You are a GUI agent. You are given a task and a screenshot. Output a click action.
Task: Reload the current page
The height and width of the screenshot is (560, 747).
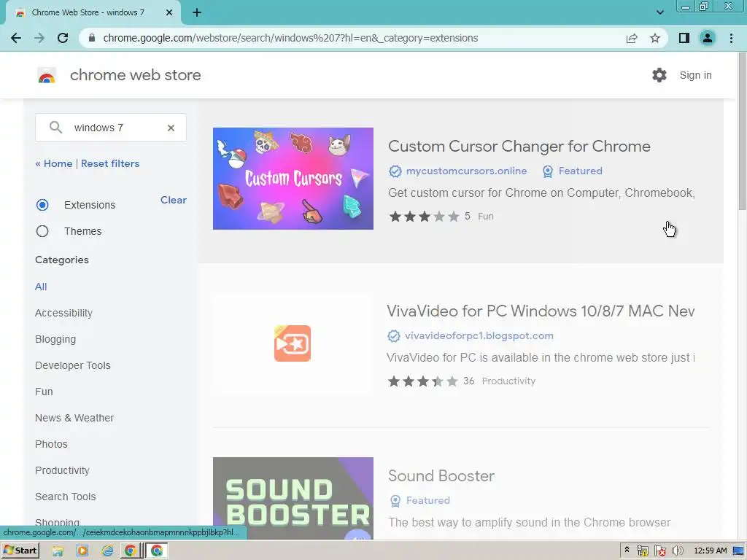pos(63,38)
